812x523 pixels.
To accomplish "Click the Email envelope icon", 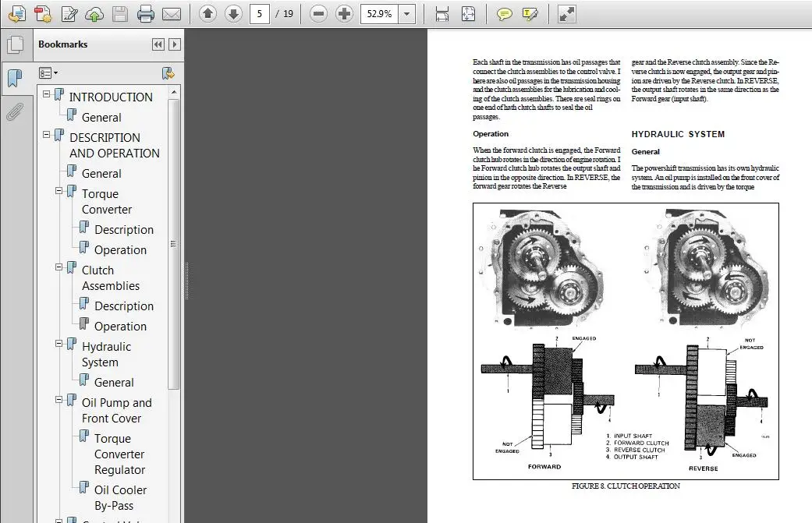I will 172,14.
